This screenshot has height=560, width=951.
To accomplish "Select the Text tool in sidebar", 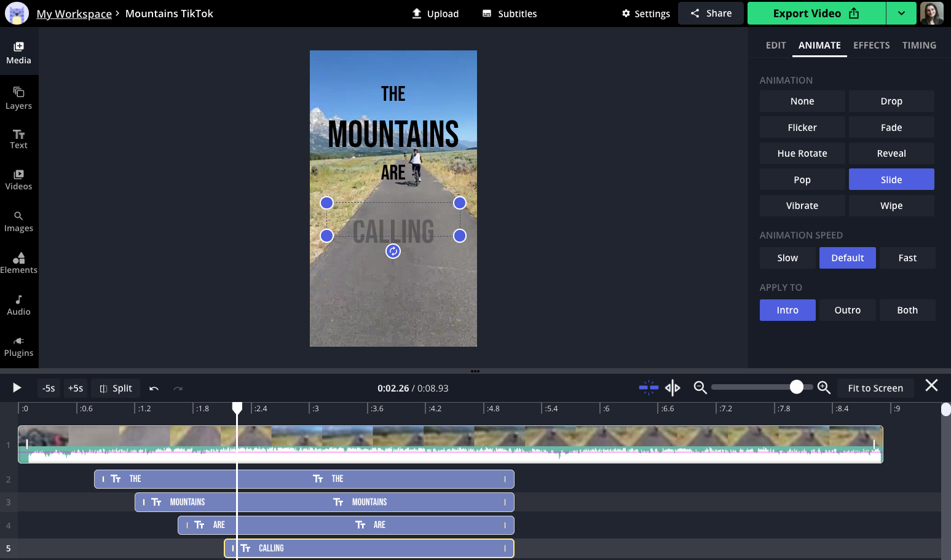I will tap(18, 139).
